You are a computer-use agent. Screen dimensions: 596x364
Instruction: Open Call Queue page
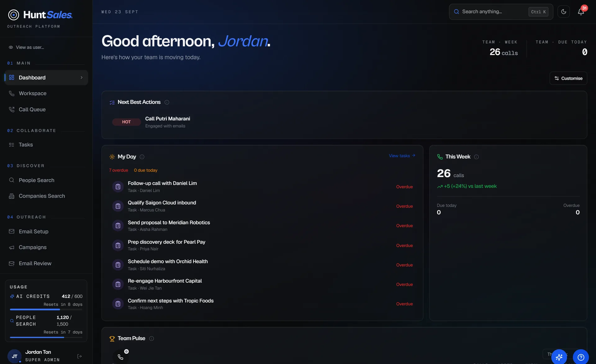click(x=32, y=110)
